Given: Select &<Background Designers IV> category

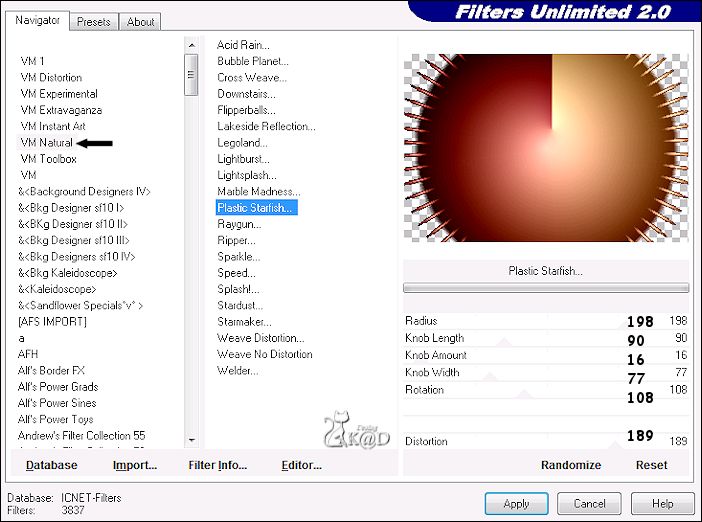Looking at the screenshot, I should tap(84, 192).
